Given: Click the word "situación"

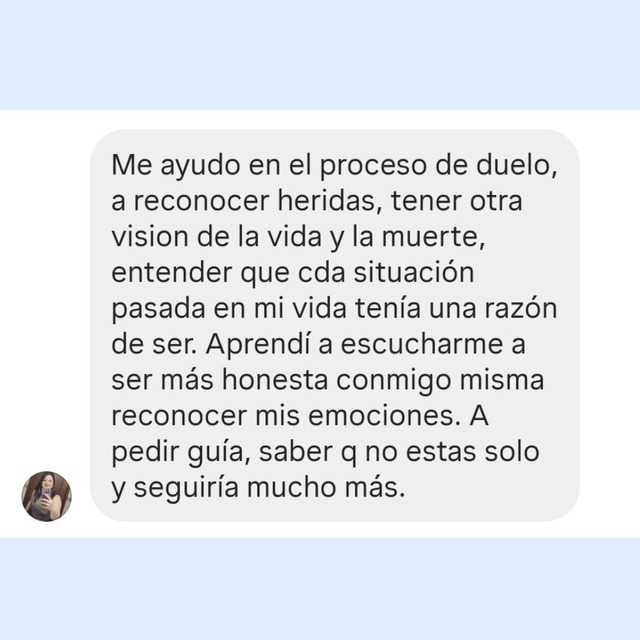Looking at the screenshot, I should (x=413, y=272).
